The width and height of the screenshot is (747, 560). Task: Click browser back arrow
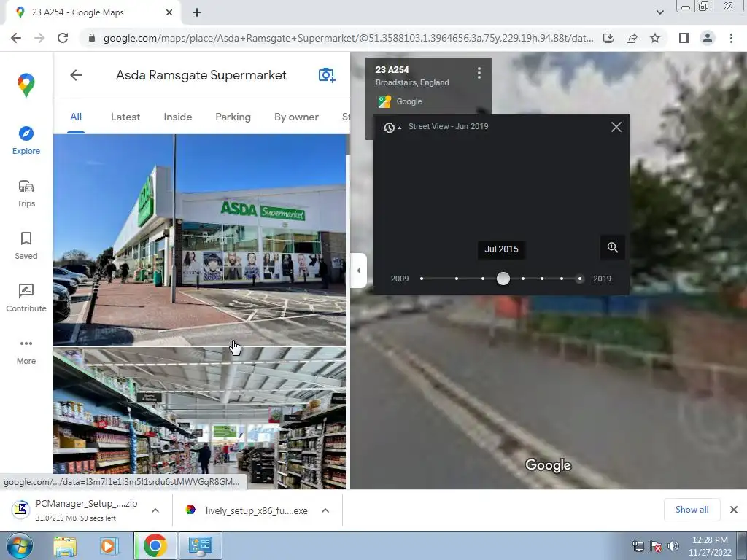pyautogui.click(x=16, y=38)
